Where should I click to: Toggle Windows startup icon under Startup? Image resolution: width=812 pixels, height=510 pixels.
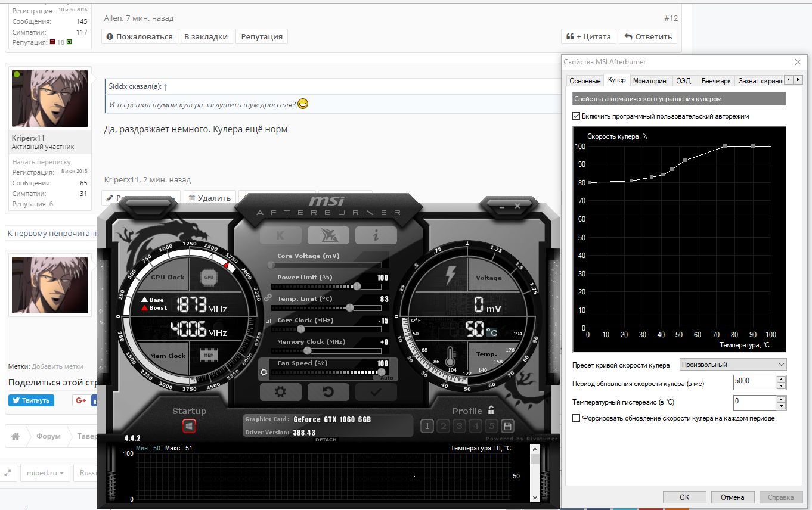[x=189, y=426]
